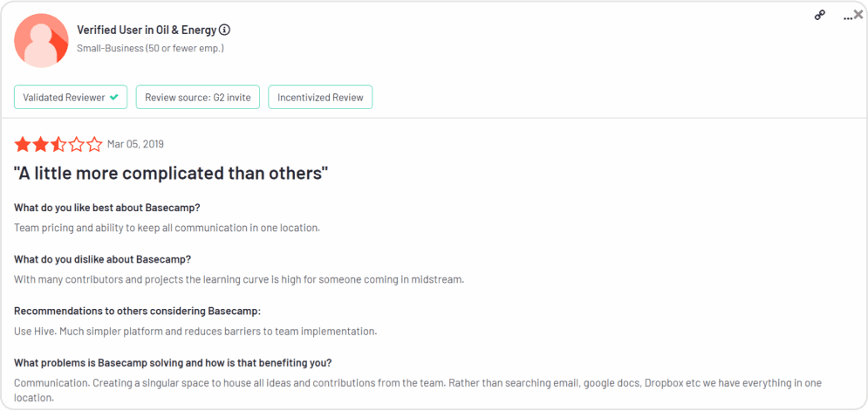Select the Review source: G2 invite badge

[x=198, y=97]
